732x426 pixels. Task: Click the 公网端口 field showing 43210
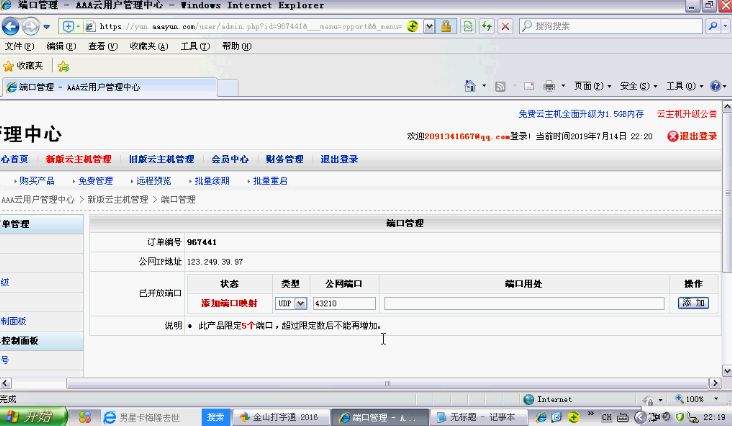[x=344, y=303]
